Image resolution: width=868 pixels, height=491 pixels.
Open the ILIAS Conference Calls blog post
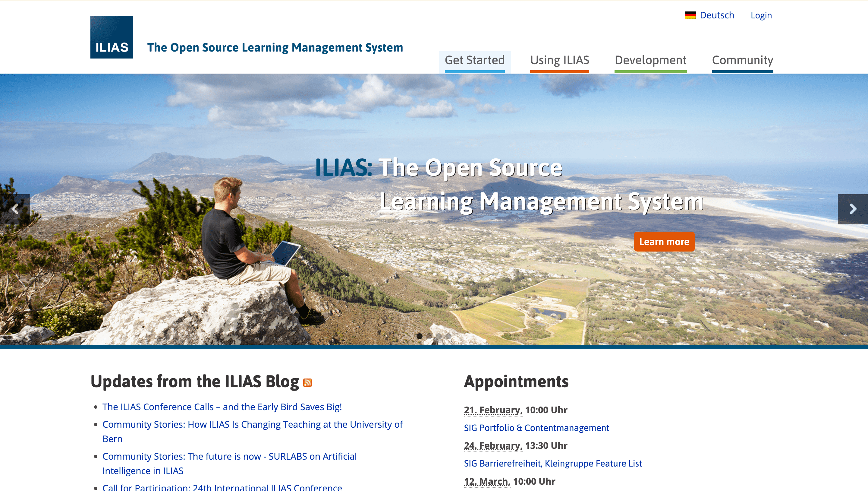[222, 407]
